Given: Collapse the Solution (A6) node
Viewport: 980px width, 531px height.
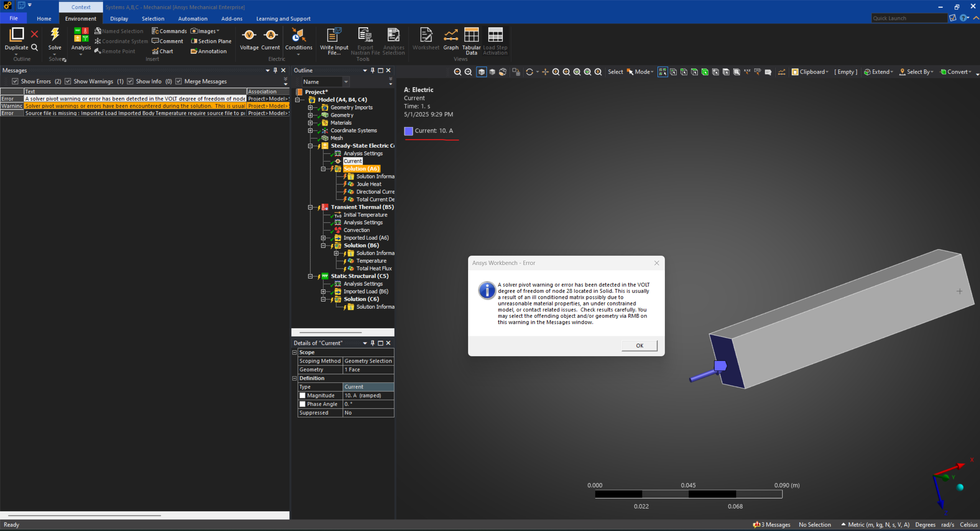Looking at the screenshot, I should click(x=323, y=169).
